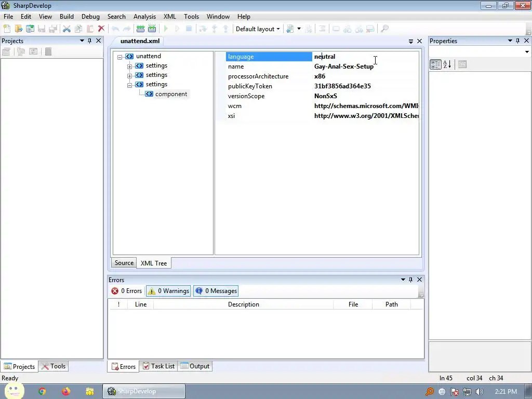
Task: Toggle auto-hide pin on Projects panel
Action: (x=89, y=41)
